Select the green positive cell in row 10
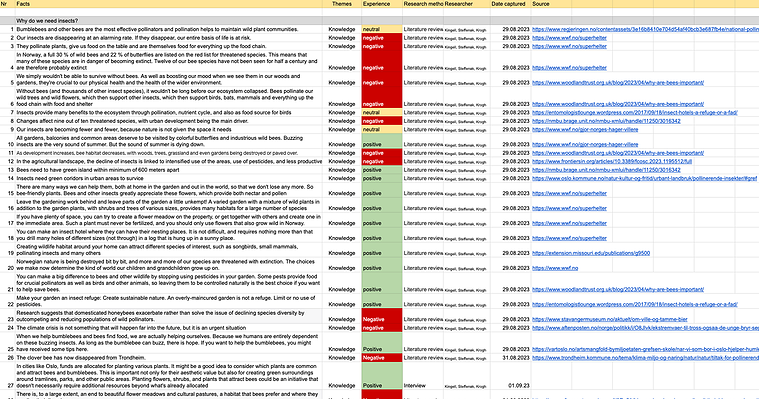Image resolution: width=759 pixels, height=399 pixels. (x=382, y=141)
